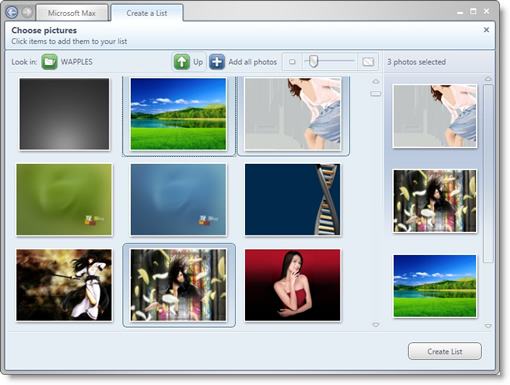510x385 pixels.
Task: Click the photo grid scroll-up arrow
Action: 376,81
